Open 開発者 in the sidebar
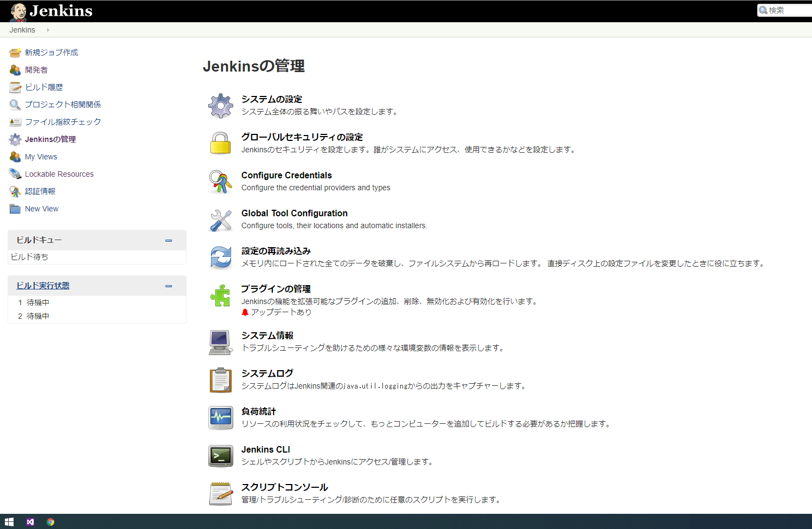This screenshot has height=529, width=812. 36,70
